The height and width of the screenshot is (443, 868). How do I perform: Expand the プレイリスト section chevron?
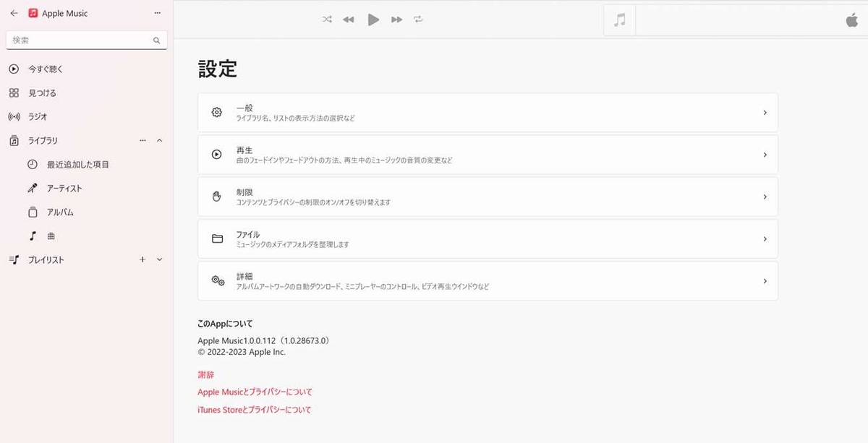160,259
